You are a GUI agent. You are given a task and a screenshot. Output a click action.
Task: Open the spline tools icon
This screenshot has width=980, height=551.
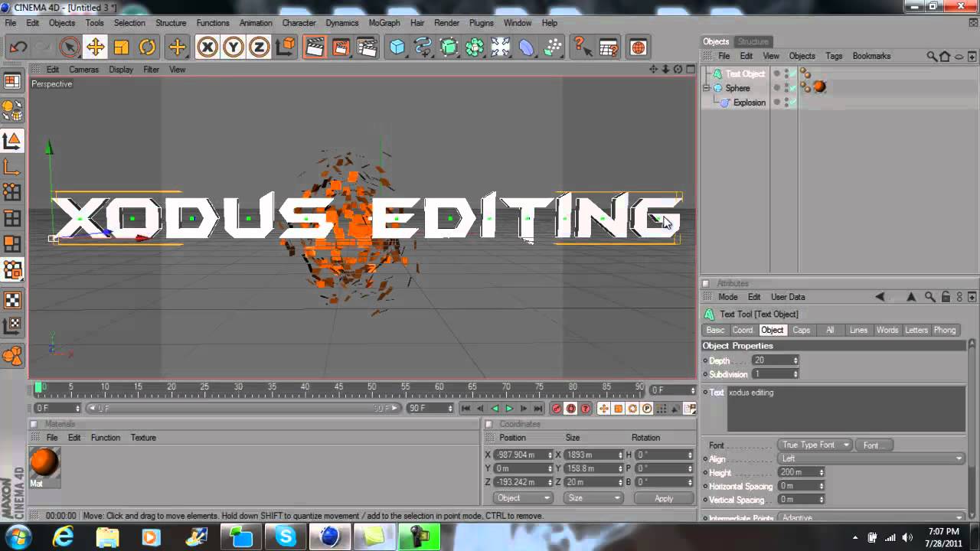423,47
